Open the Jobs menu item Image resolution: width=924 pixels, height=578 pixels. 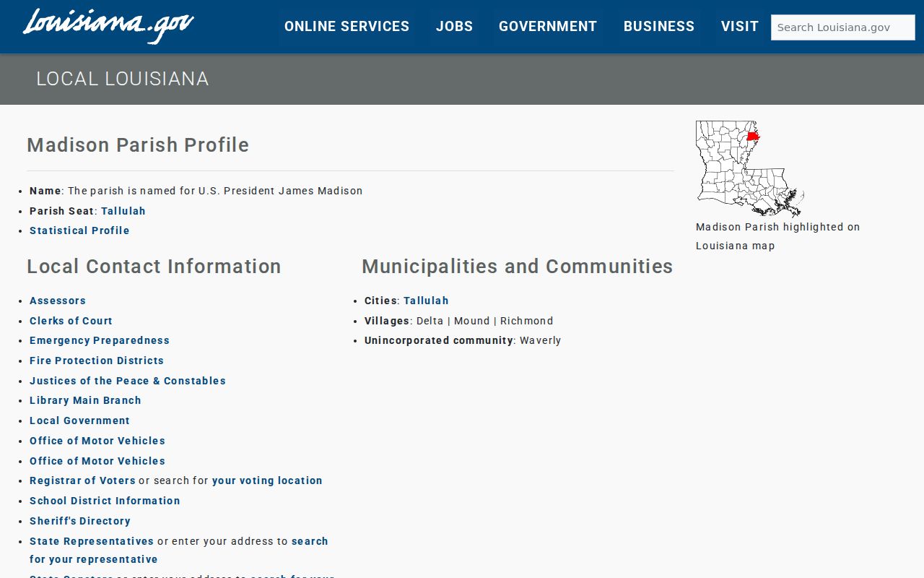(x=454, y=27)
